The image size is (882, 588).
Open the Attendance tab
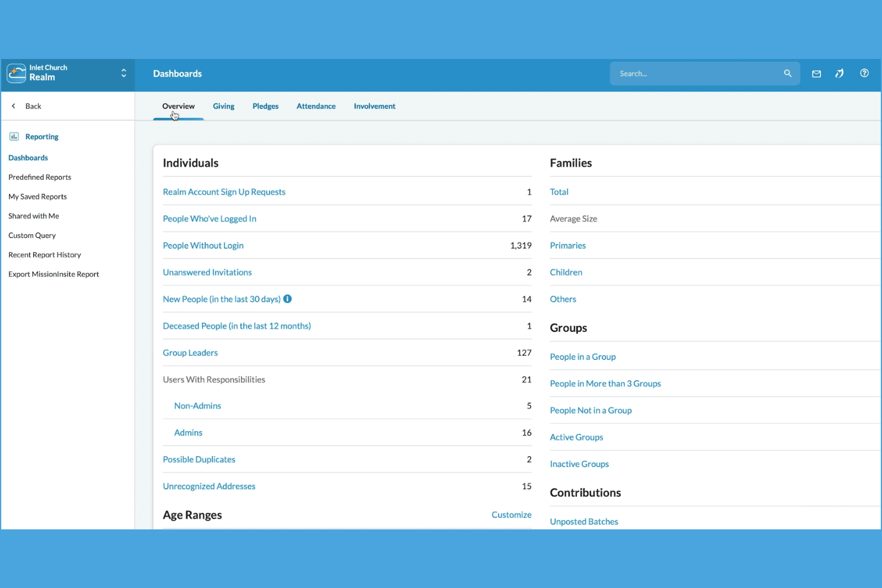click(x=316, y=106)
